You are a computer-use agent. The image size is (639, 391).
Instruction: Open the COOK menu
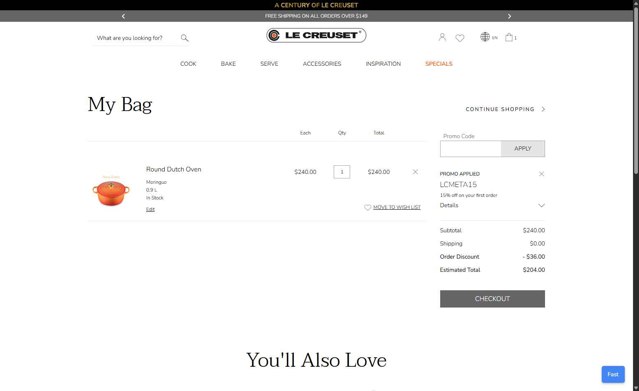coord(188,64)
